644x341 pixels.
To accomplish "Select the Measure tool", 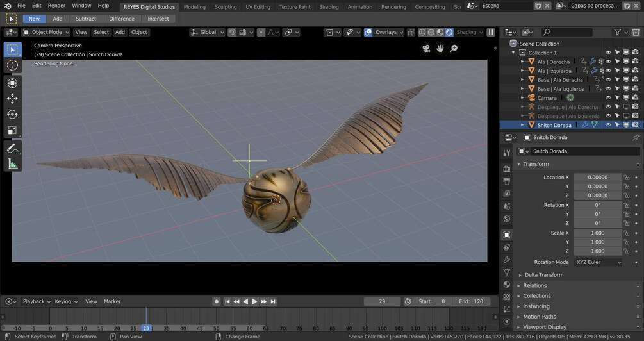I will (12, 164).
